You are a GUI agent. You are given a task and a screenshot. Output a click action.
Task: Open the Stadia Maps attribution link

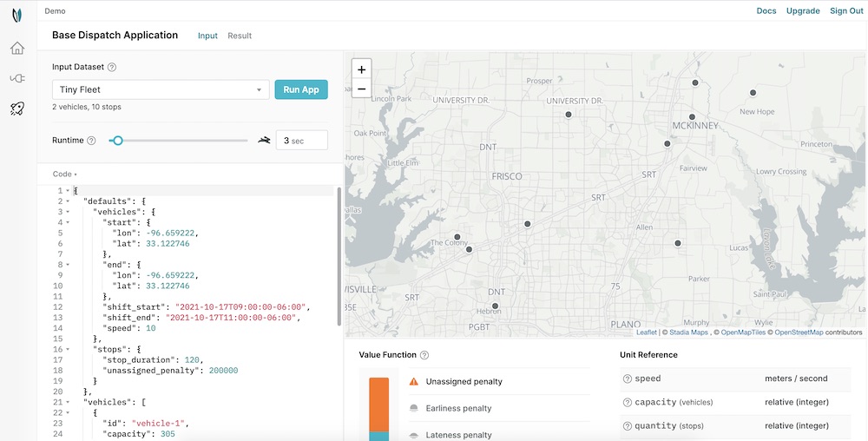[688, 332]
